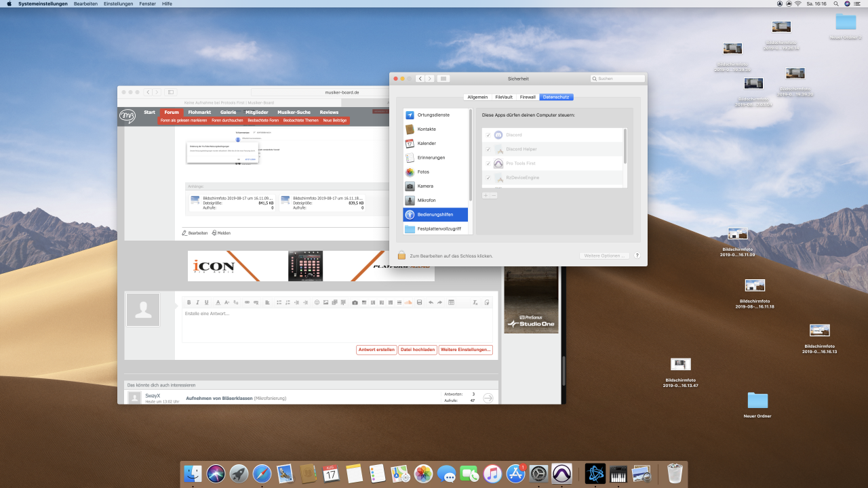868x488 pixels.
Task: Open the Forum tab on musiker-board
Action: coord(172,112)
